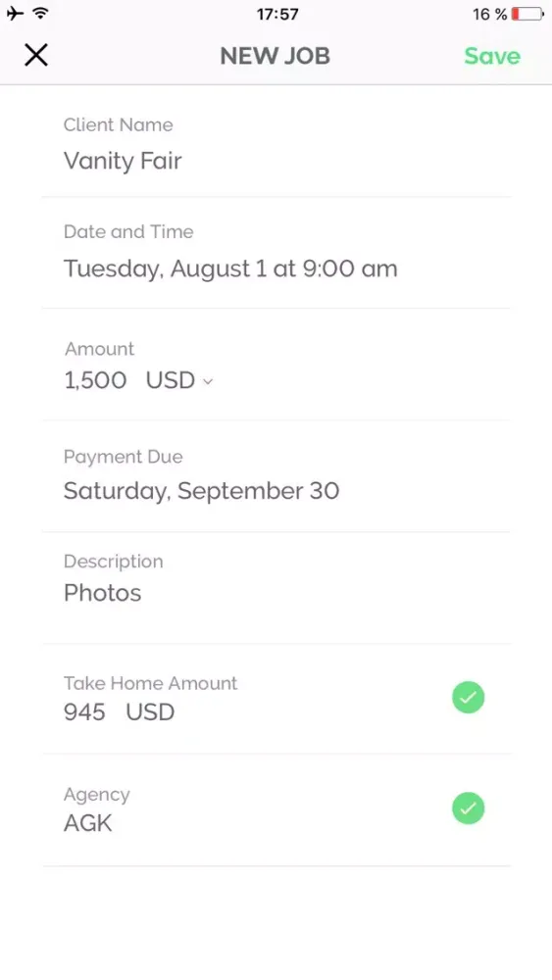Viewport: 552px width, 980px height.
Task: Open the USD currency dropdown arrow
Action: point(208,381)
